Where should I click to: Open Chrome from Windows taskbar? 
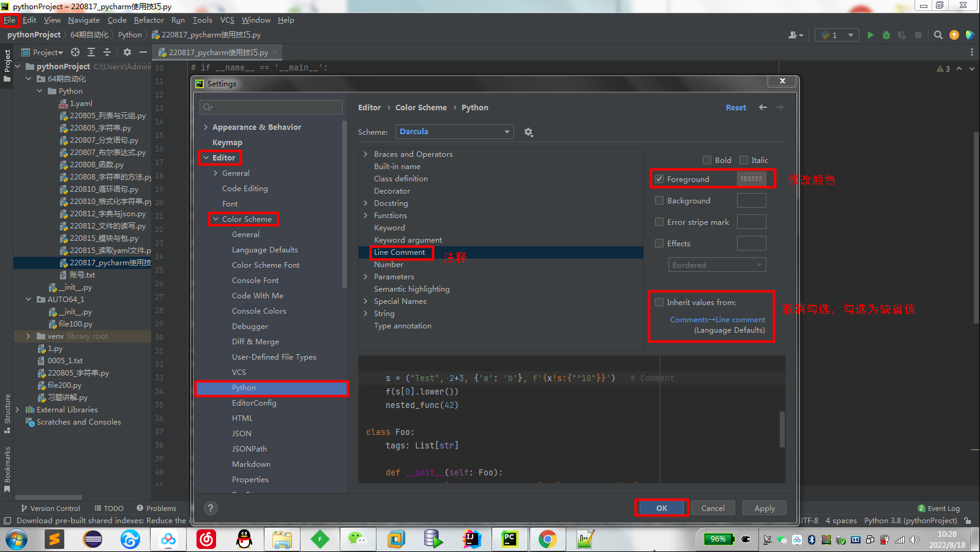[x=547, y=539]
